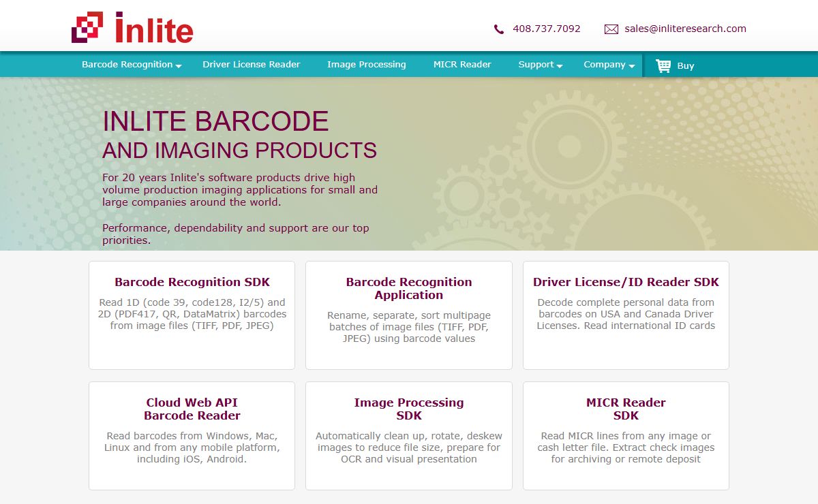Screen dimensions: 818x504
Task: Expand the Support dropdown arrow
Action: 560,67
